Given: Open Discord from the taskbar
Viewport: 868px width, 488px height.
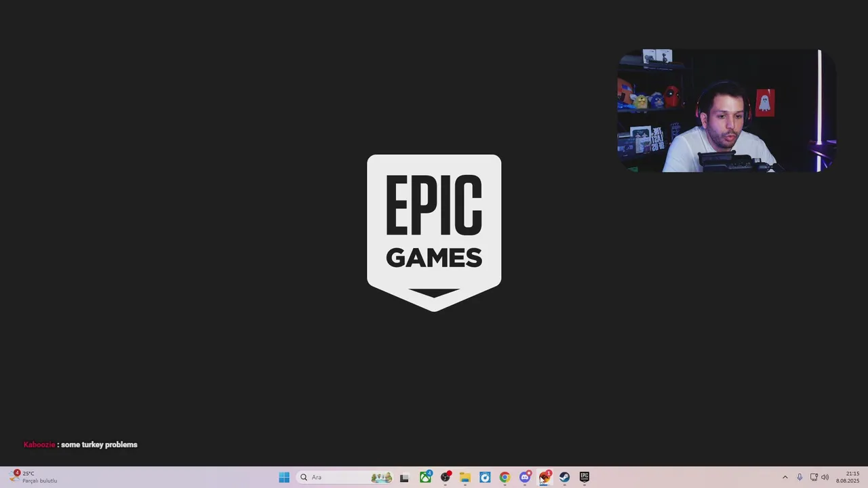Looking at the screenshot, I should tap(525, 477).
